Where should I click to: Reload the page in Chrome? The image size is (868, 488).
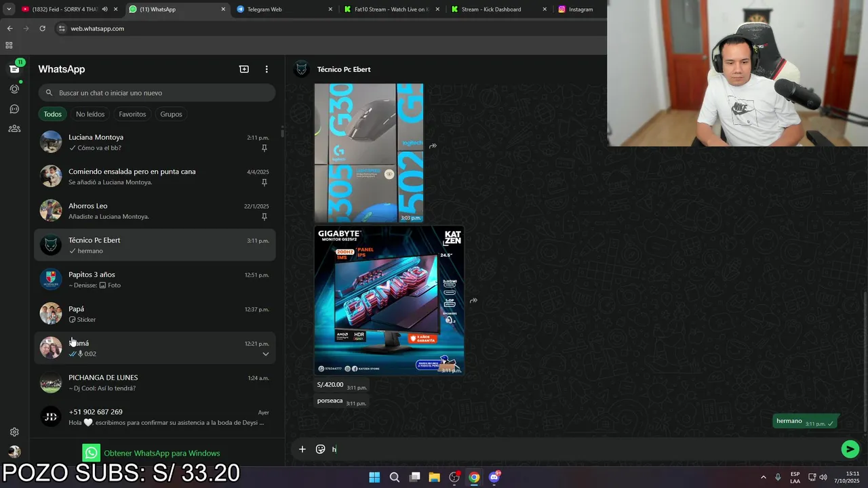tap(42, 28)
